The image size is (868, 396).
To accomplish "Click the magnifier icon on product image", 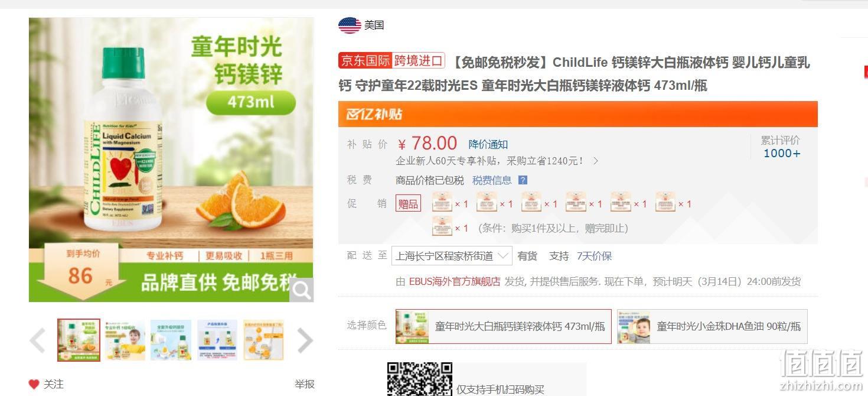I will (302, 290).
